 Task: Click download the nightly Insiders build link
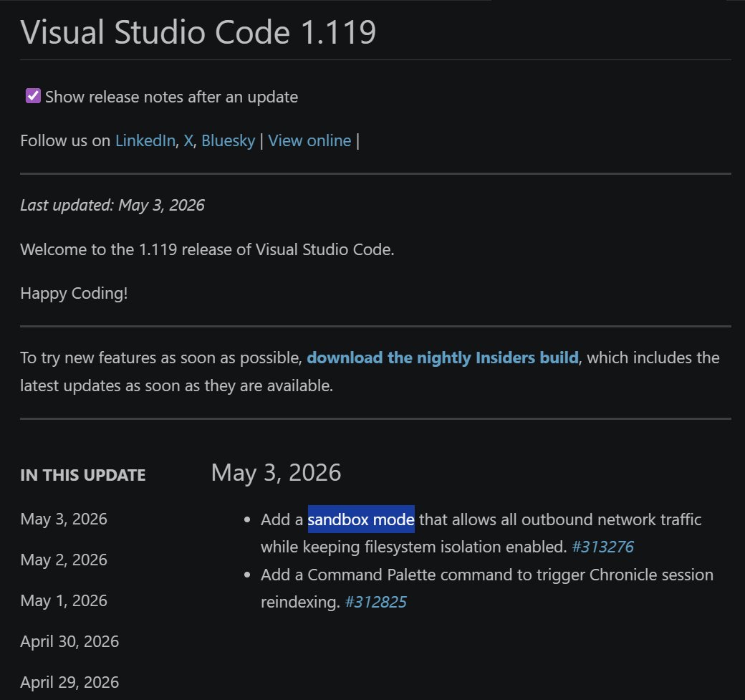click(x=443, y=358)
